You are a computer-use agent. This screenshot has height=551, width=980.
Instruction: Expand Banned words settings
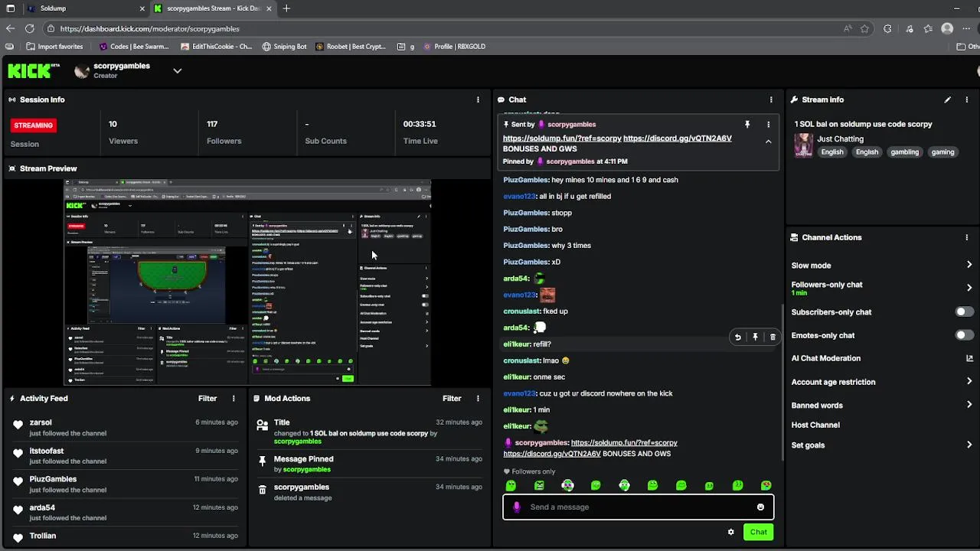pyautogui.click(x=969, y=405)
